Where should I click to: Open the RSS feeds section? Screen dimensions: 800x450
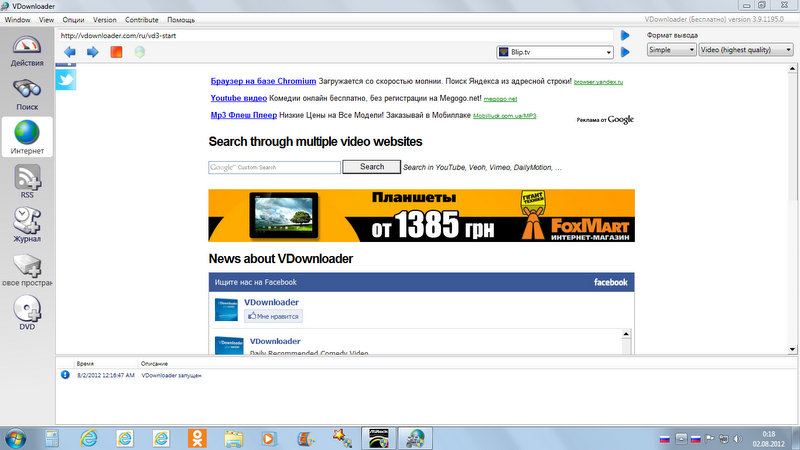coord(27,182)
